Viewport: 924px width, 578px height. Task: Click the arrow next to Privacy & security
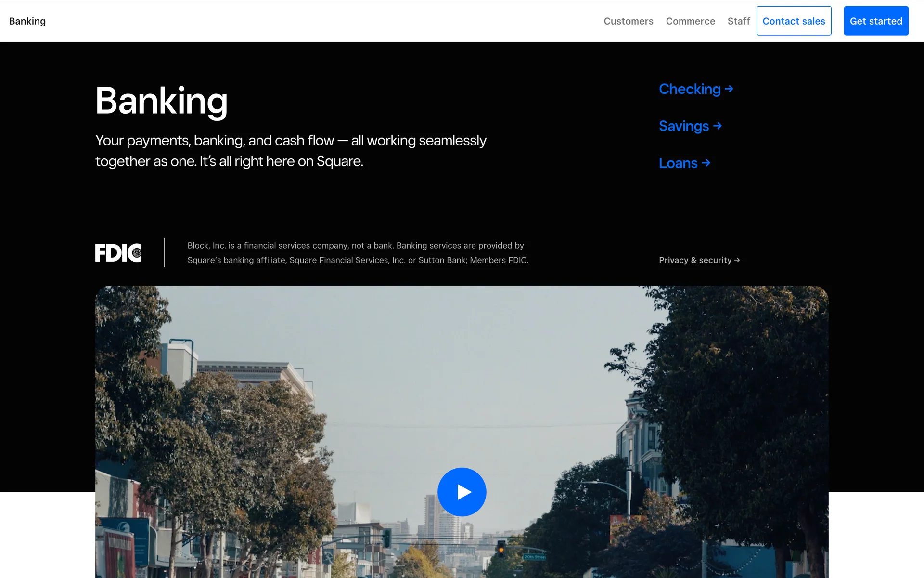tap(737, 260)
